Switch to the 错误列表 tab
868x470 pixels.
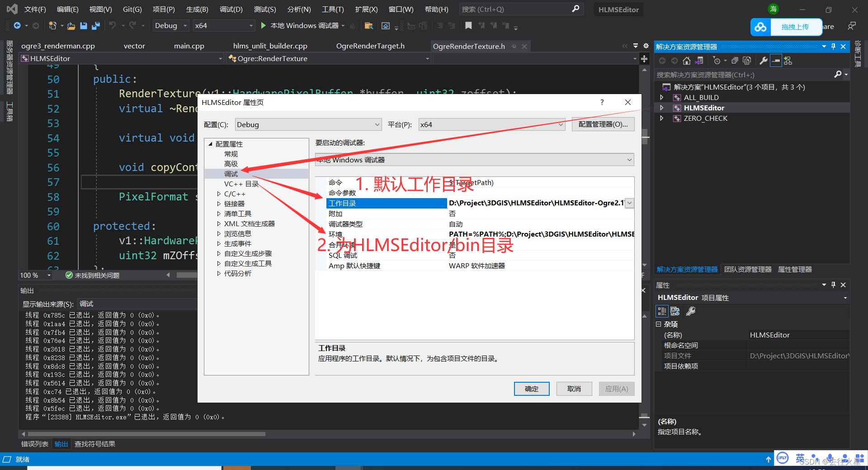[x=35, y=444]
